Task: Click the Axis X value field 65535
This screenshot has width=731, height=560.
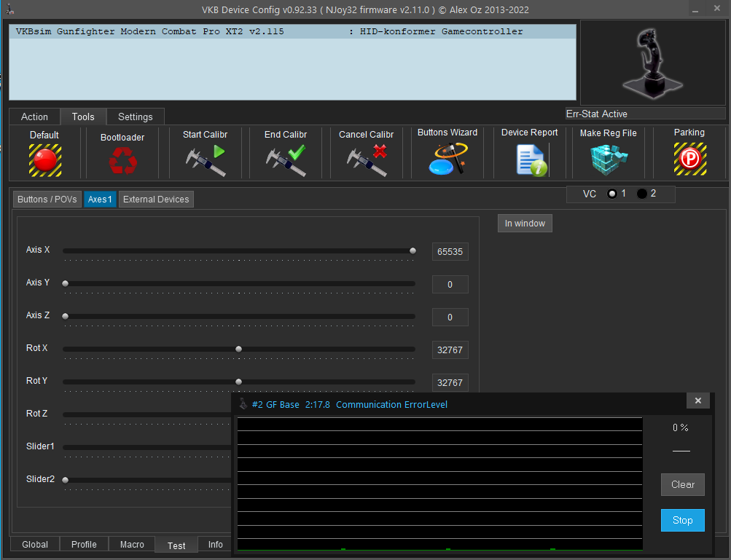Action: click(450, 251)
